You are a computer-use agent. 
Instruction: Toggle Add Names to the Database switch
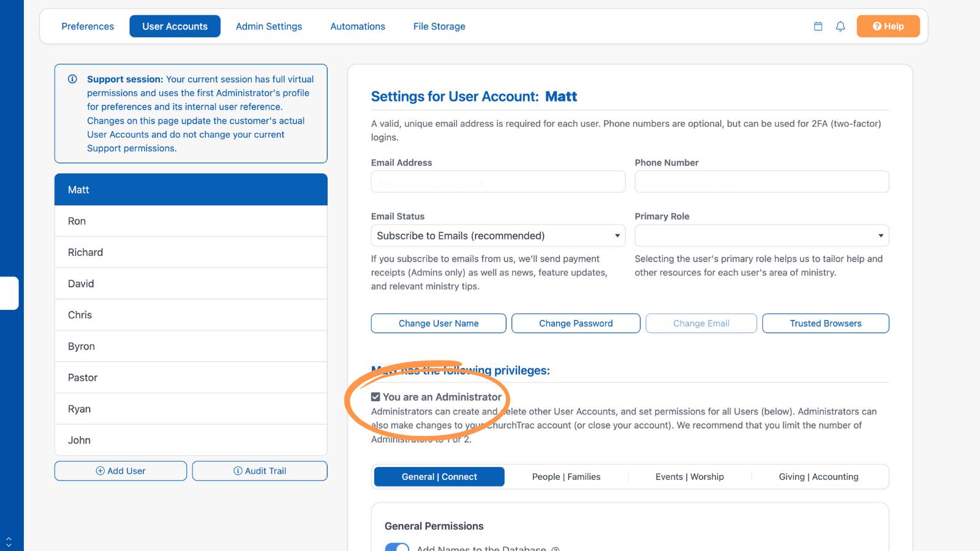click(x=397, y=547)
